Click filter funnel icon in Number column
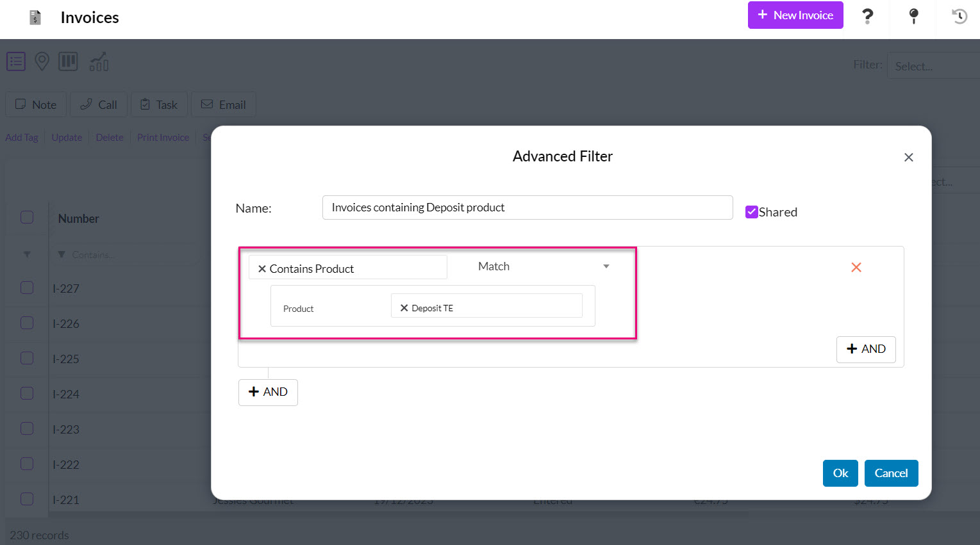 pyautogui.click(x=62, y=254)
